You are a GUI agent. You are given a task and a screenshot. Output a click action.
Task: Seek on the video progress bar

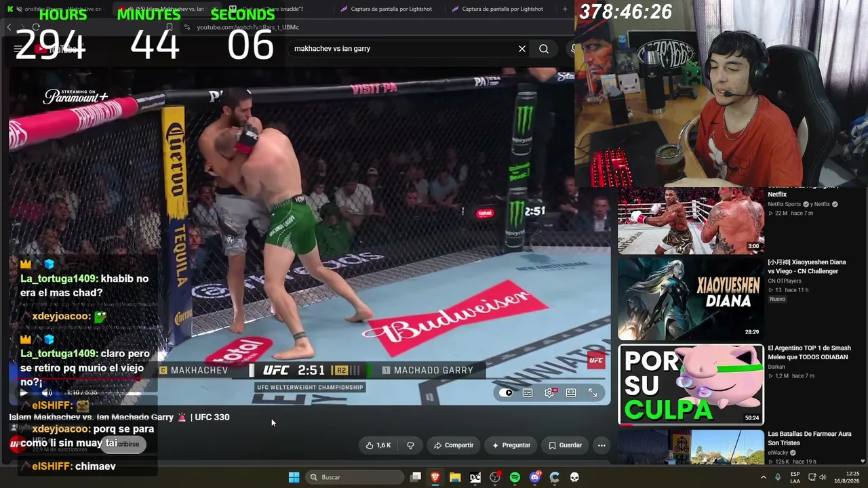309,379
